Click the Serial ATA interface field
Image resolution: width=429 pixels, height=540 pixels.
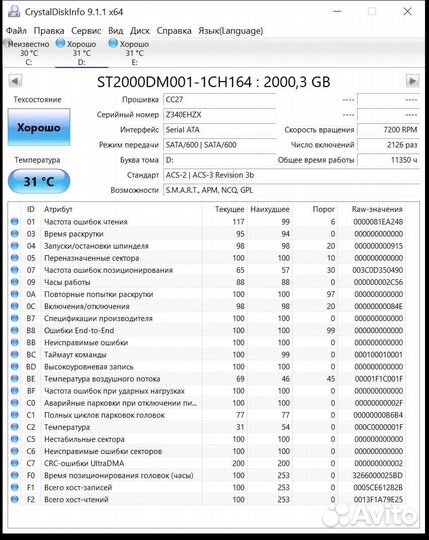click(x=220, y=130)
